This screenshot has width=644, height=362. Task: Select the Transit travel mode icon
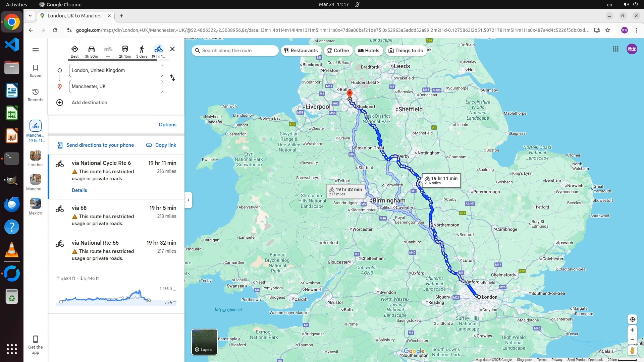tap(125, 49)
